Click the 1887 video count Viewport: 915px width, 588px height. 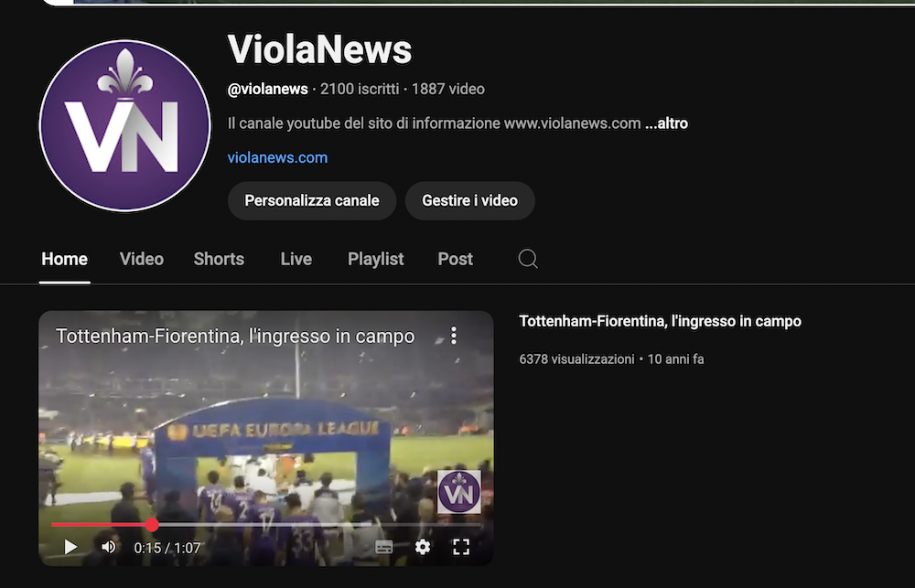click(448, 89)
